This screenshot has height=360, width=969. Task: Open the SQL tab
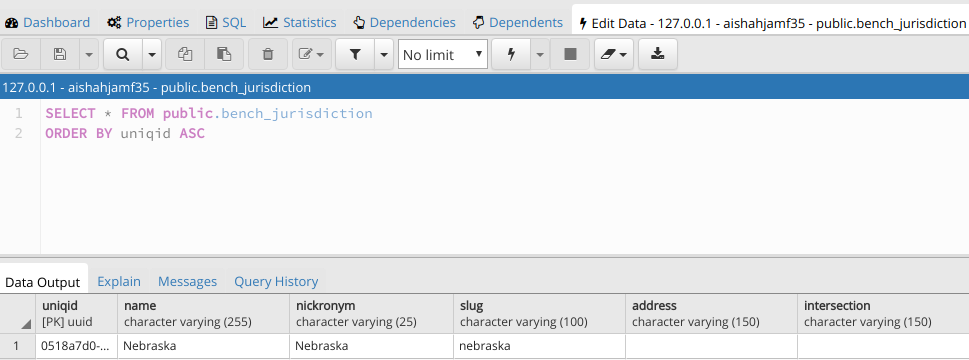pos(226,23)
